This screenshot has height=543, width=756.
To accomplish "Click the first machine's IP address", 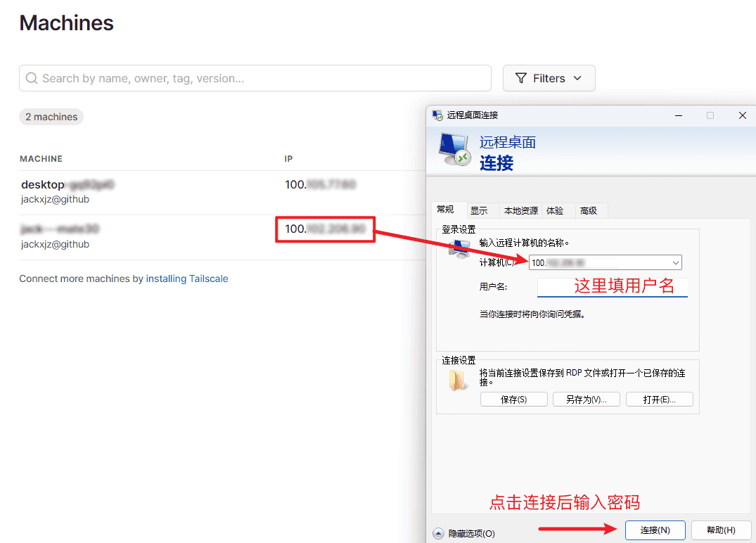I will pos(320,185).
